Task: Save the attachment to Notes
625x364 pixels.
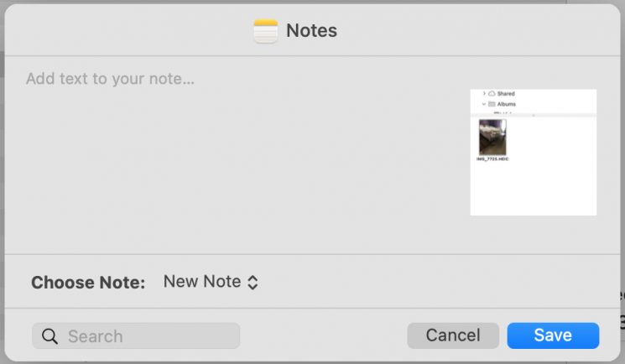Action: [553, 335]
